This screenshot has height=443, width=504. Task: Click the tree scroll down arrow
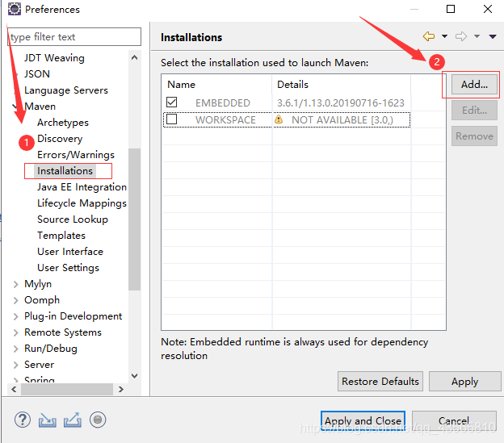[135, 375]
